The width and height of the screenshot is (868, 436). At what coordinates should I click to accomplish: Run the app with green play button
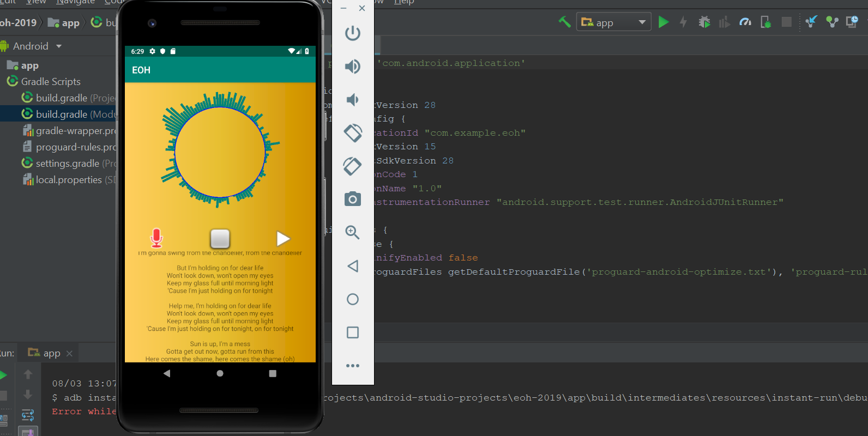664,22
